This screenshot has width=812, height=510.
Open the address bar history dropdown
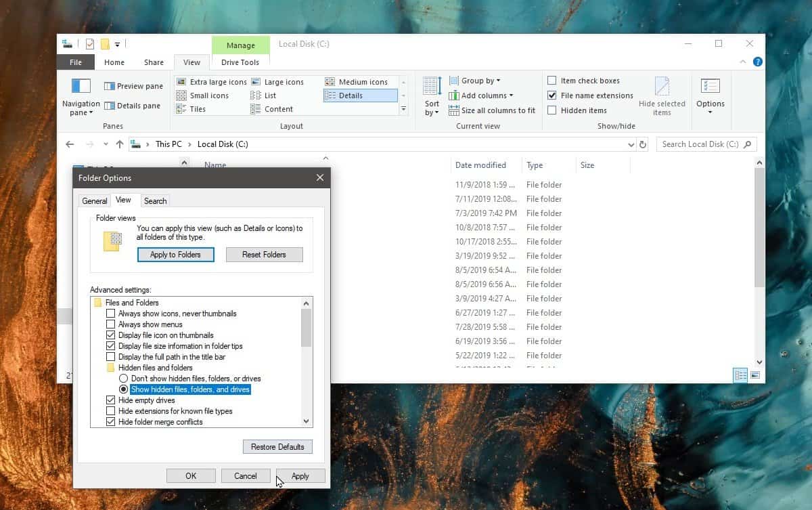pos(631,144)
